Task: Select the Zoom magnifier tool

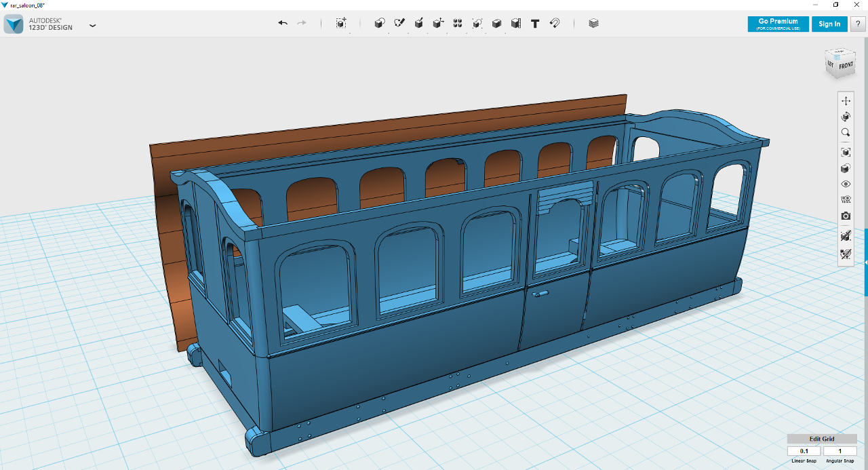Action: coord(846,133)
